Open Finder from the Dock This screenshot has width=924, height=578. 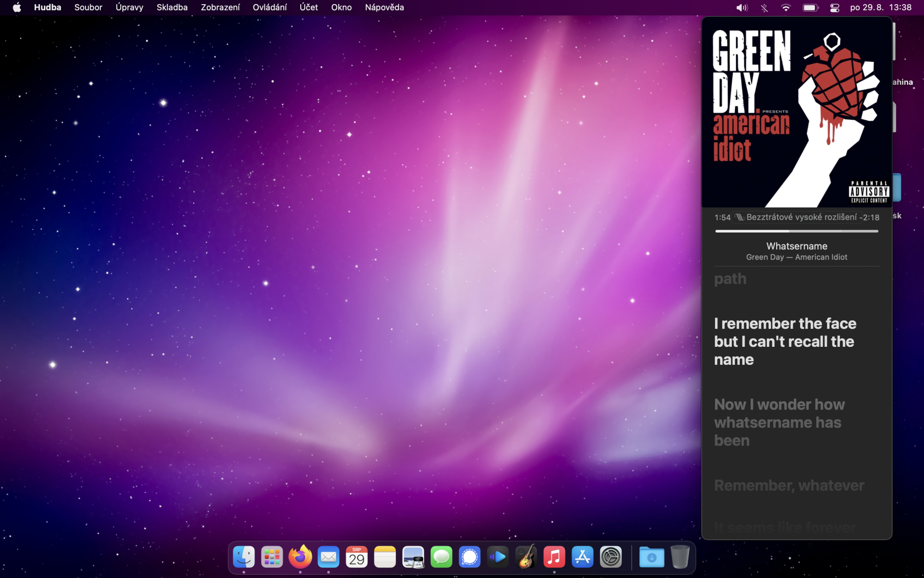[243, 557]
